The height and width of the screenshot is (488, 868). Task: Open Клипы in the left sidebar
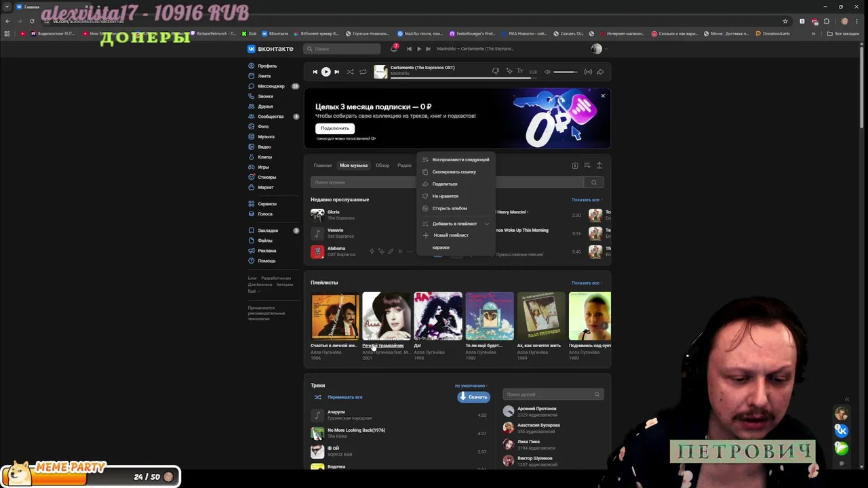(264, 157)
